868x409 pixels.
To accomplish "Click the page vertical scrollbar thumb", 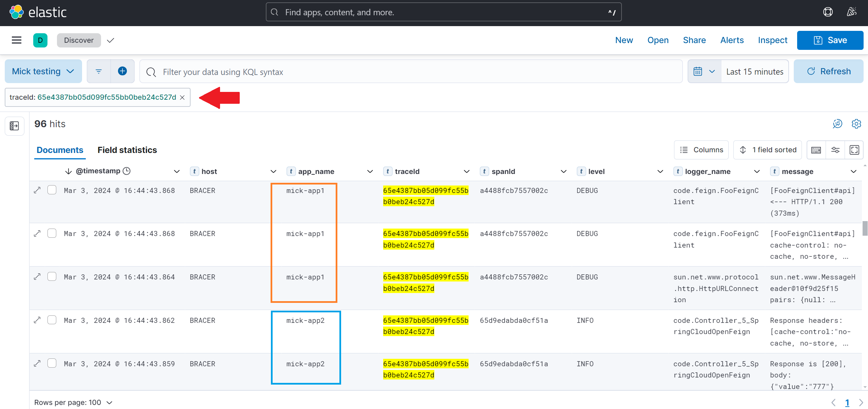I will [865, 228].
